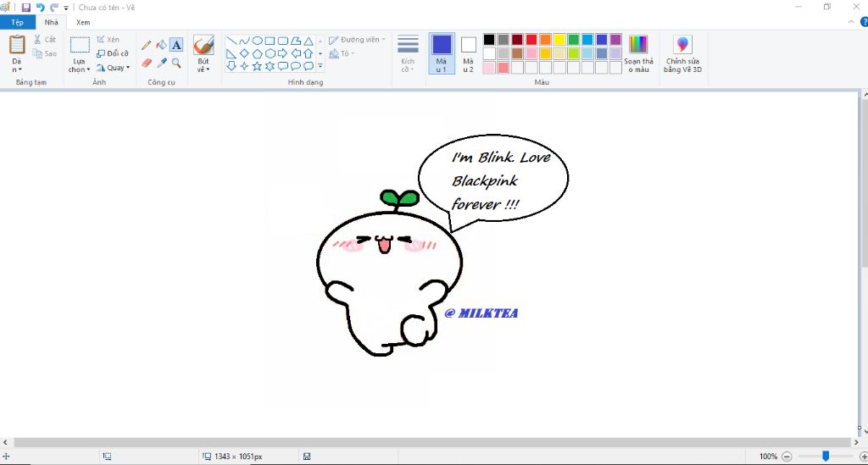Click the 100% zoom level text
868x465 pixels.
[x=768, y=457]
